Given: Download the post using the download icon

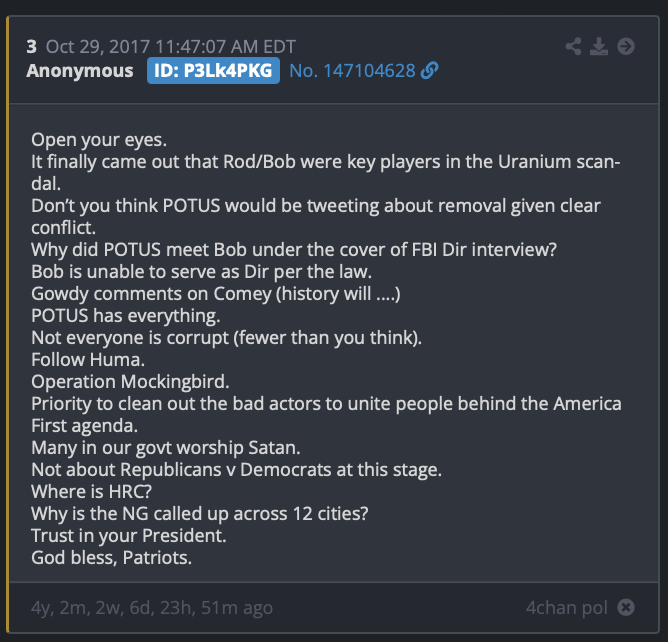Looking at the screenshot, I should pos(599,46).
